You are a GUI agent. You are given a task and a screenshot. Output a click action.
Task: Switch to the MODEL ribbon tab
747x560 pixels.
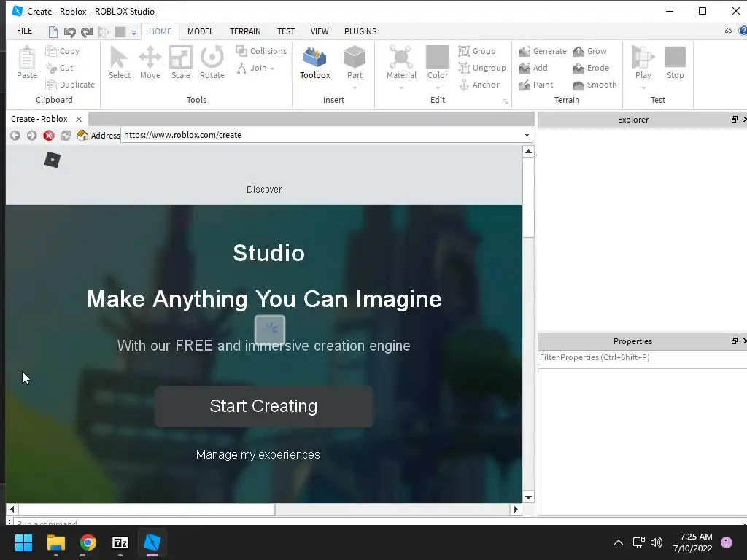(x=200, y=31)
